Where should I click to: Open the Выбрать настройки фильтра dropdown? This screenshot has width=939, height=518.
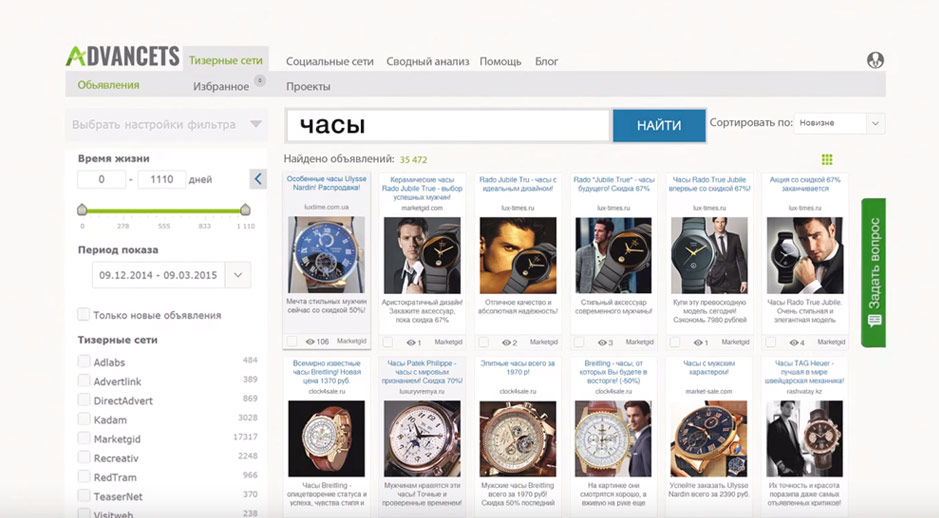167,125
